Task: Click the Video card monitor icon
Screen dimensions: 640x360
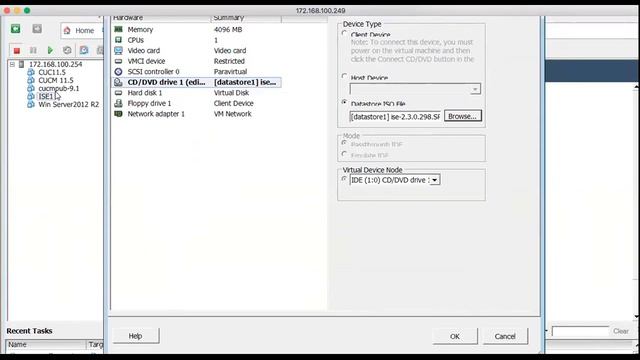Action: [x=118, y=51]
